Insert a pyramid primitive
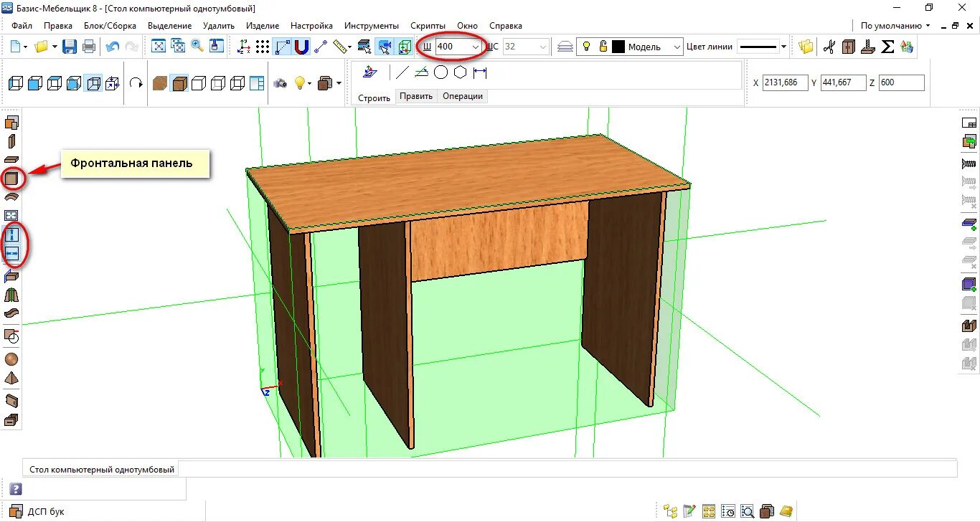 click(x=11, y=379)
